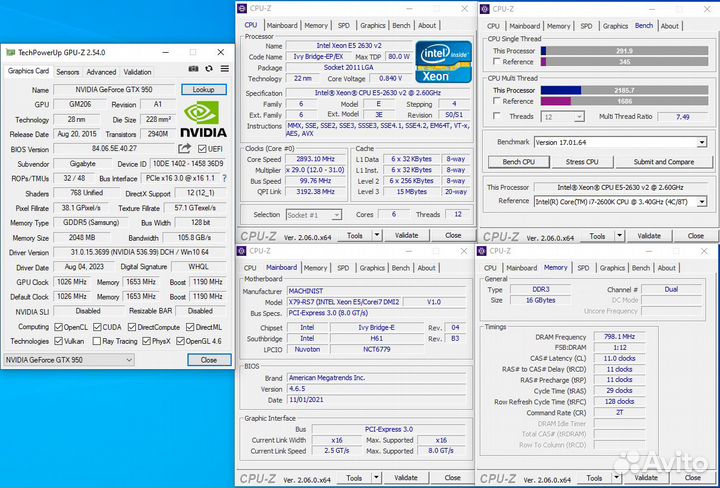The width and height of the screenshot is (720, 488).
Task: Click the Intel Xeon inside logo
Action: (443, 62)
